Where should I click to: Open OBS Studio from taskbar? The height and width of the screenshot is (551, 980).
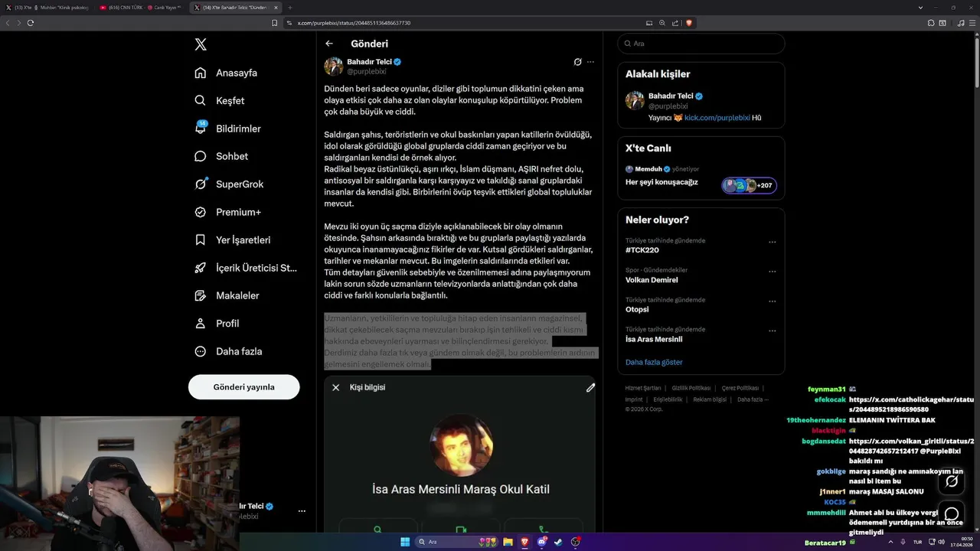(575, 542)
